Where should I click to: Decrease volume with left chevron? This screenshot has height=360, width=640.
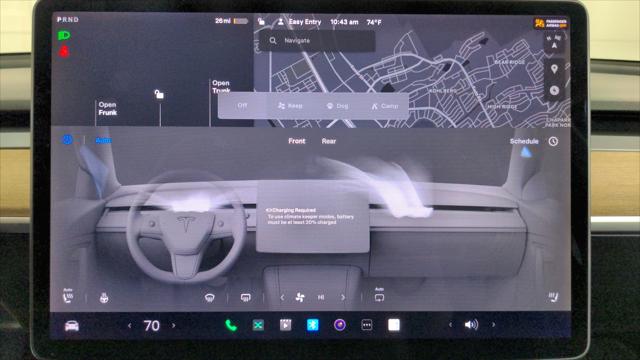click(x=450, y=325)
